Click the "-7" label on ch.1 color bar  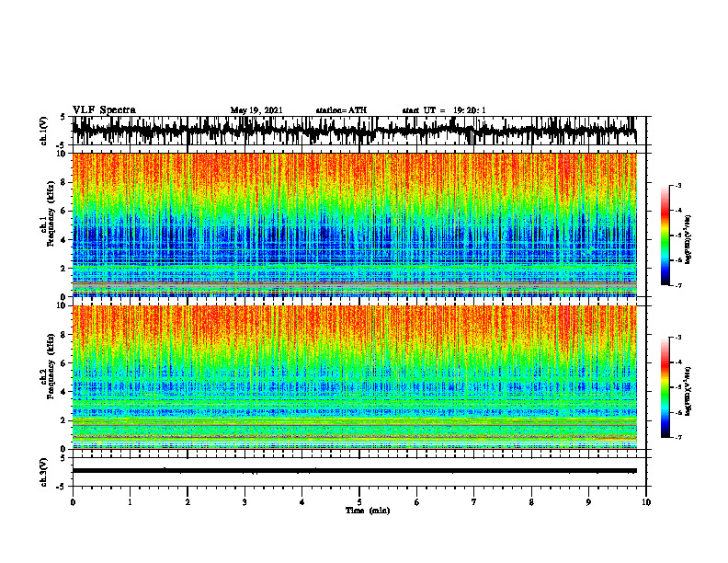(678, 285)
